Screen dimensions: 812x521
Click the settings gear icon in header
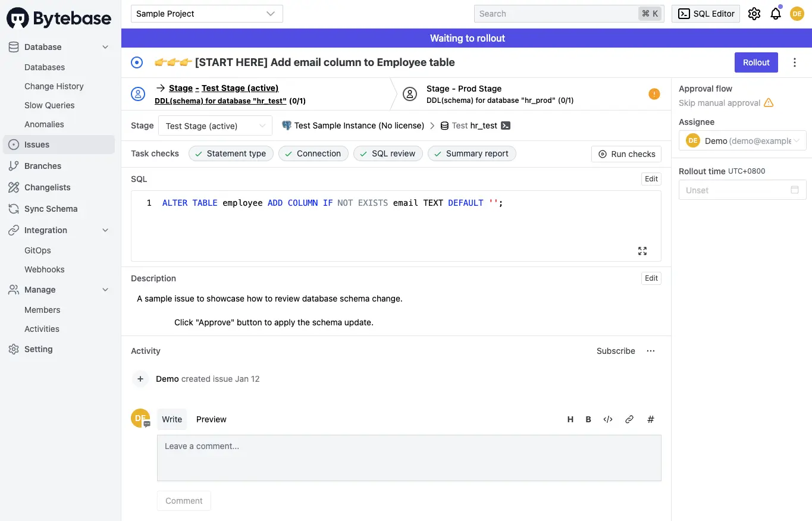pyautogui.click(x=754, y=14)
